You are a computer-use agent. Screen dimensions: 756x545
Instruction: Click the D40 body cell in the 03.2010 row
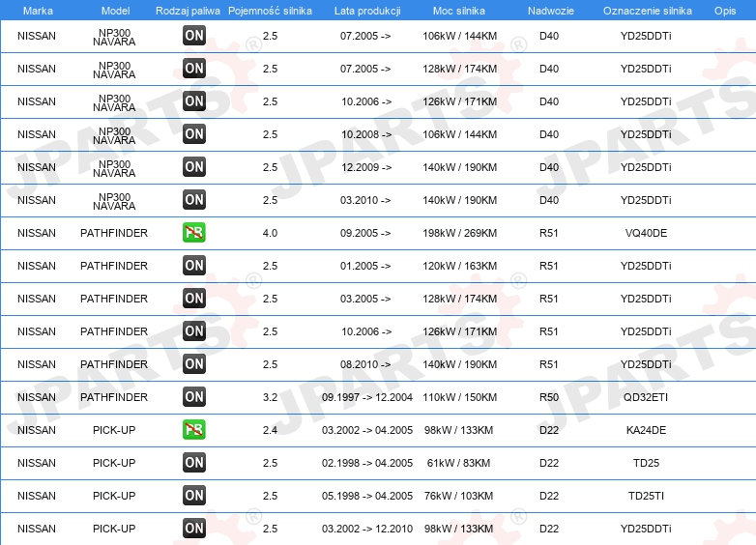coord(549,200)
